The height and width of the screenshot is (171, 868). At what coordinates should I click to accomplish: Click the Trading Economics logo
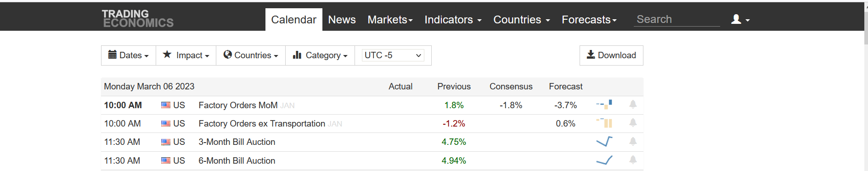point(137,19)
